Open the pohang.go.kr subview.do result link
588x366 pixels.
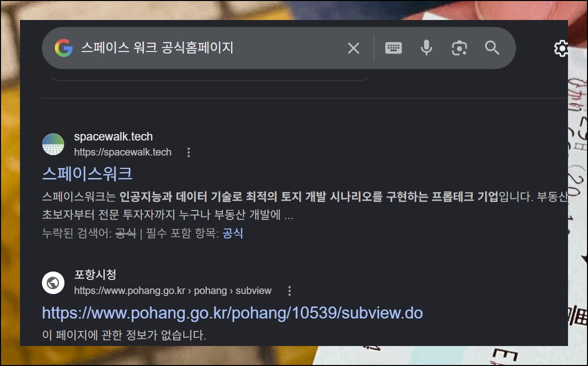(x=232, y=313)
